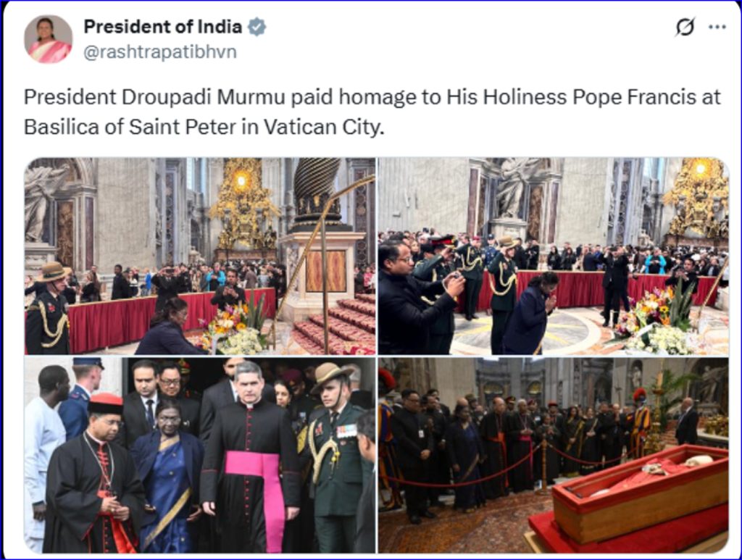Open the photo of the flower tribute
This screenshot has height=560, width=742.
tap(200, 256)
